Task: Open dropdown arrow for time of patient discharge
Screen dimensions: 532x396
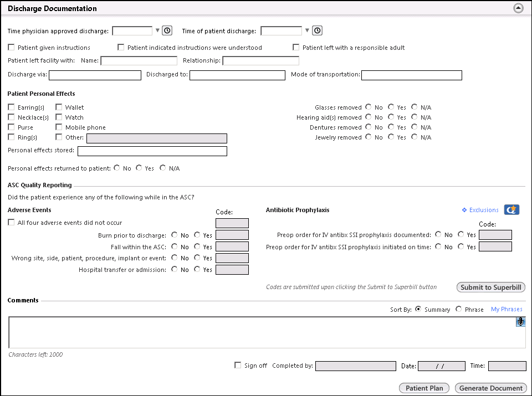Action: point(307,30)
